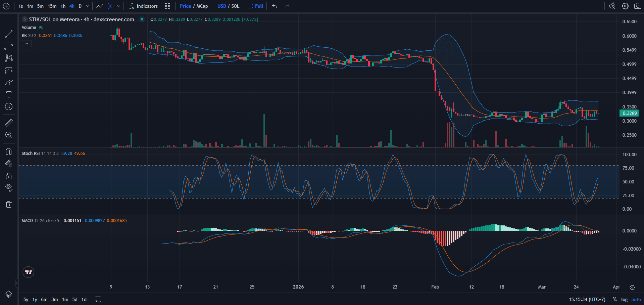Viewport: 644px width, 305px height.
Task: Remove drawings using the trash icon
Action: [x=9, y=204]
